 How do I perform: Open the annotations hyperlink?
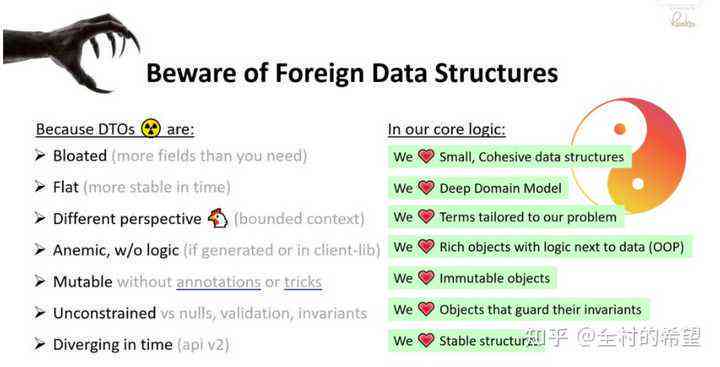coord(219,282)
